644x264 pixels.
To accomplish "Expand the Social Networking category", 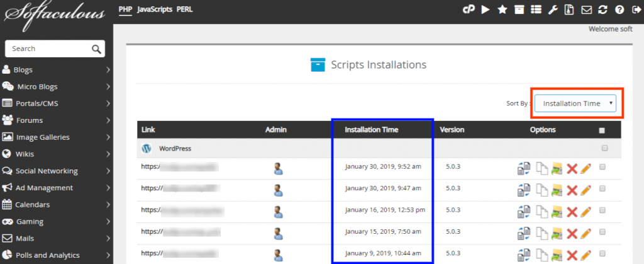I will click(56, 171).
